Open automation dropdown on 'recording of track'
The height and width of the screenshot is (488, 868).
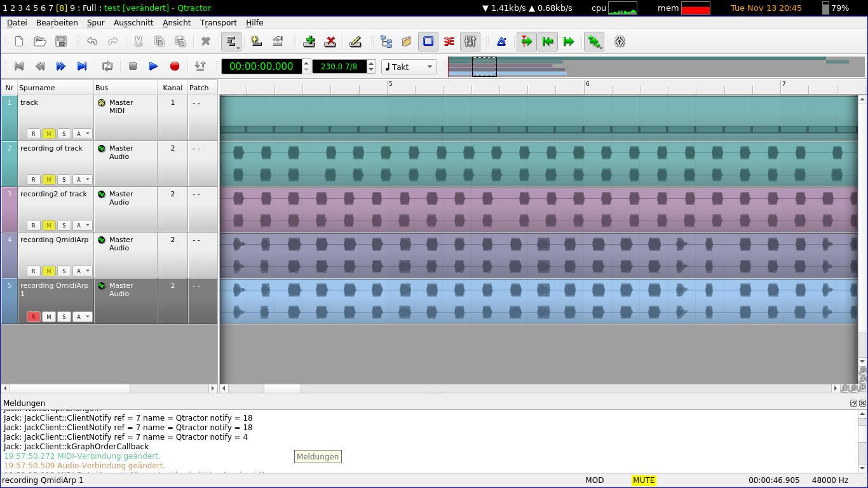pyautogui.click(x=83, y=180)
